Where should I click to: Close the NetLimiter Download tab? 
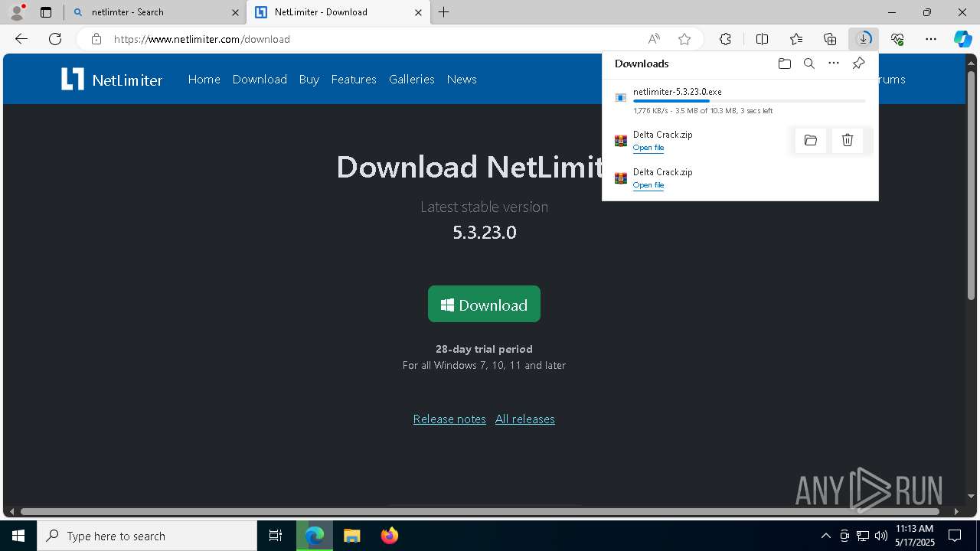click(418, 12)
